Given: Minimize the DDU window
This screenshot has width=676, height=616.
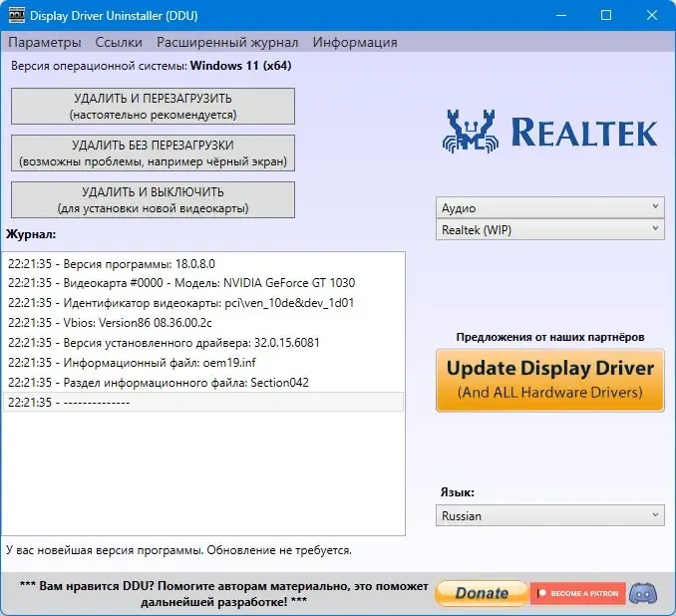Looking at the screenshot, I should (561, 16).
